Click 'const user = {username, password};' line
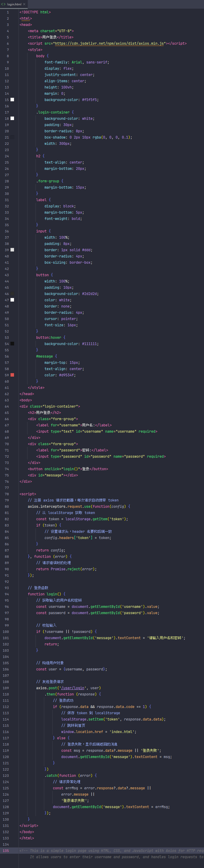Image resolution: width=204 pixels, height=868 pixels. pyautogui.click(x=72, y=669)
